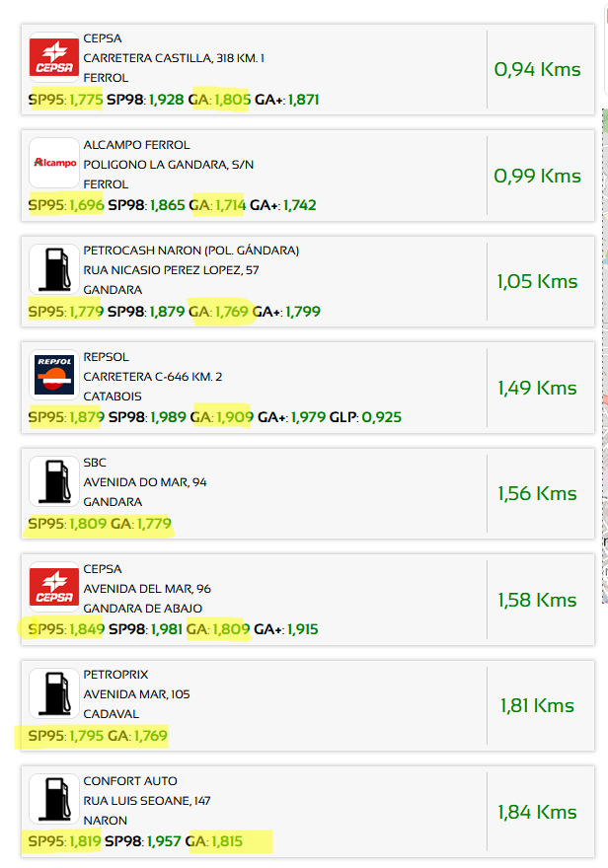The image size is (608, 868).
Task: Click the CEPSA logo at Avenida del Mar
Action: click(x=53, y=587)
